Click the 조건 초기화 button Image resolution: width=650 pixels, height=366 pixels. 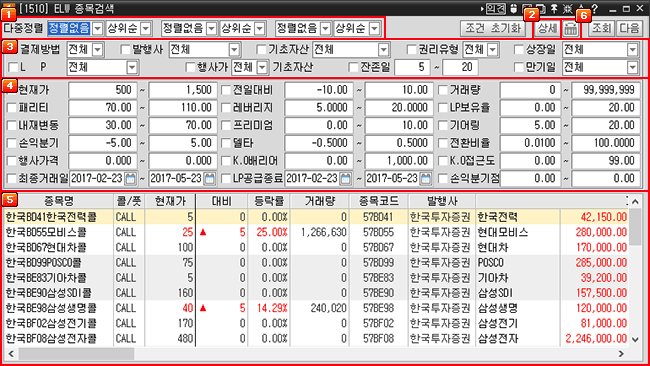pyautogui.click(x=492, y=28)
